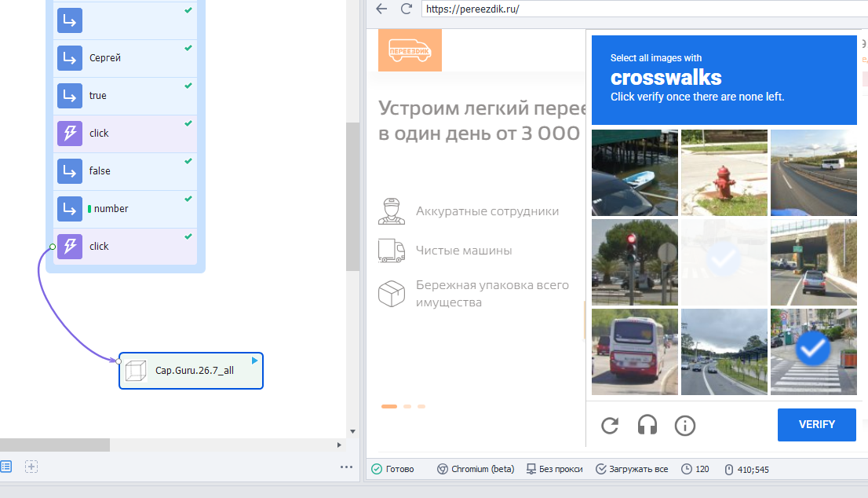Click the Готово status indicator
Image resolution: width=868 pixels, height=498 pixels.
click(392, 469)
